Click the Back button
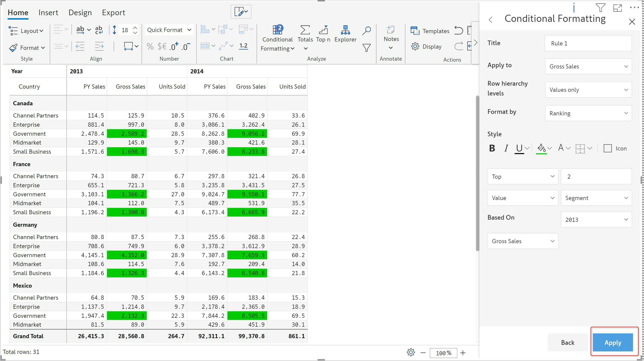 567,343
